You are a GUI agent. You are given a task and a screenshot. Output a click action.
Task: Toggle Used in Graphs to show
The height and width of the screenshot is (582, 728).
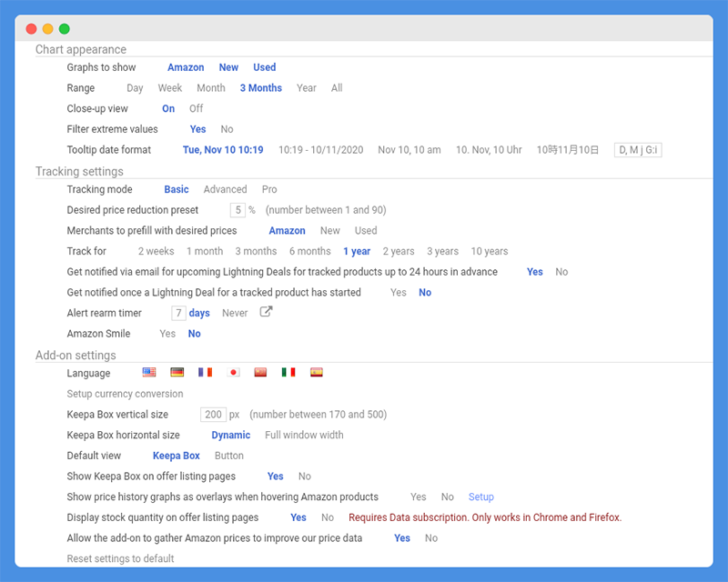pos(265,67)
